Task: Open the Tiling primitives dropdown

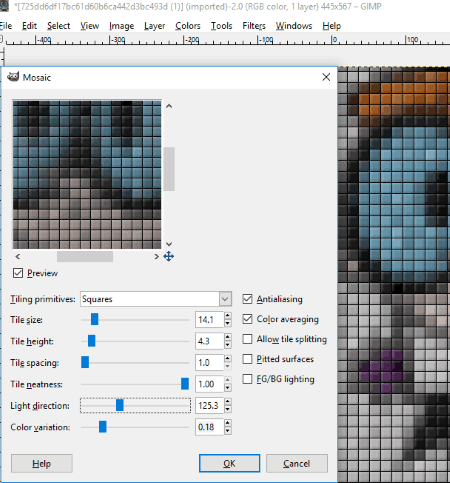Action: [225, 299]
